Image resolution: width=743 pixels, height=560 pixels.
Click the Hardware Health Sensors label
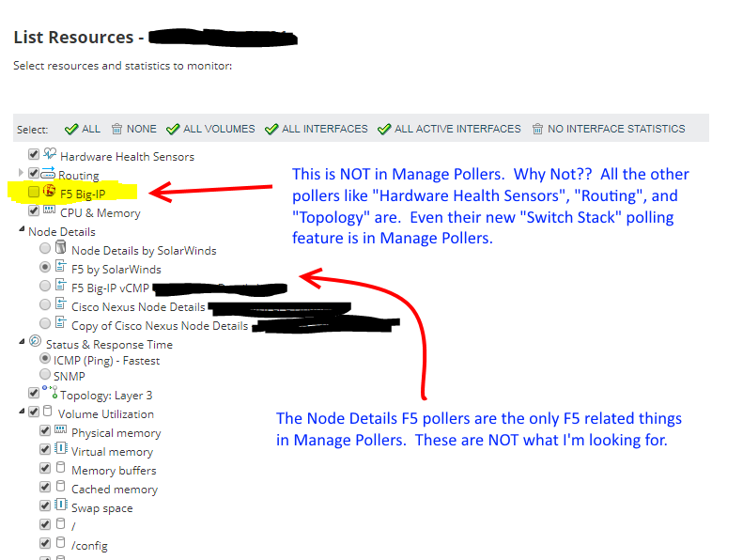tap(127, 157)
